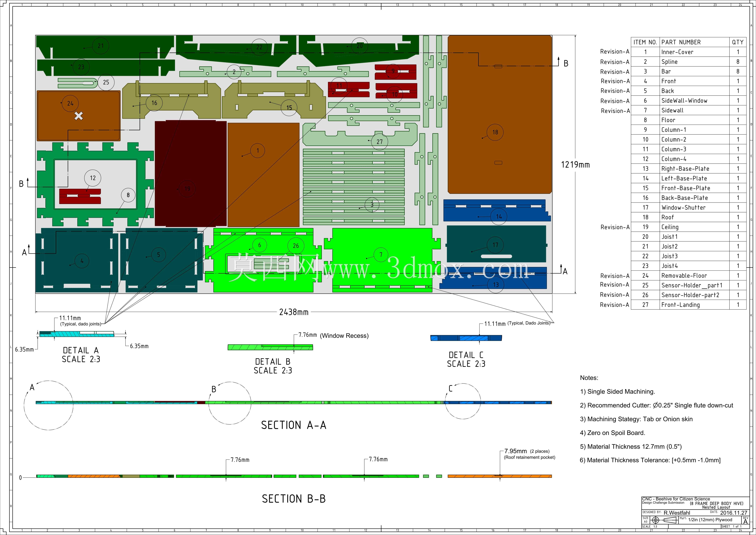The height and width of the screenshot is (535, 756).
Task: Click the 2438mm width dimension
Action: (294, 312)
